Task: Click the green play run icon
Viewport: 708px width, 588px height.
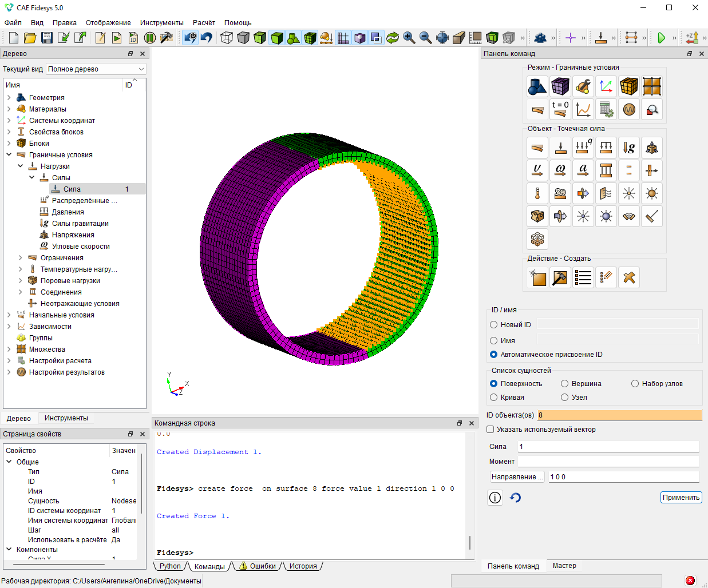Action: tap(662, 38)
